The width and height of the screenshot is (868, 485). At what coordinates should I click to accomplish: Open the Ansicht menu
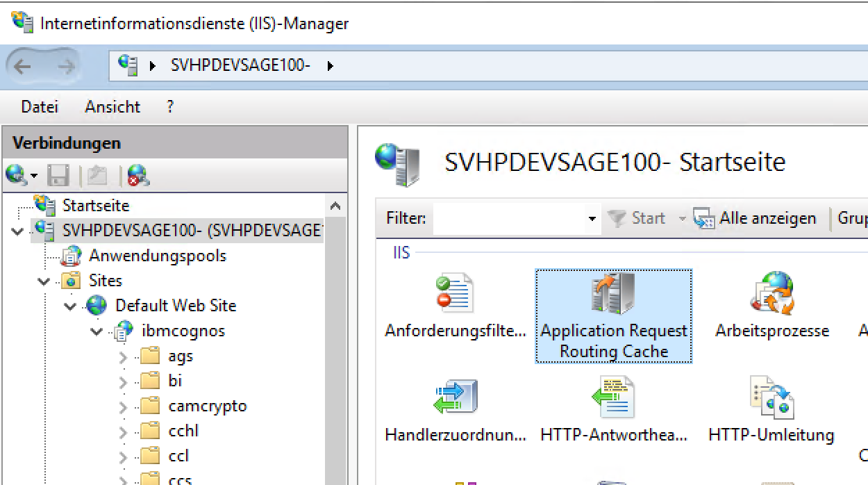[x=112, y=107]
